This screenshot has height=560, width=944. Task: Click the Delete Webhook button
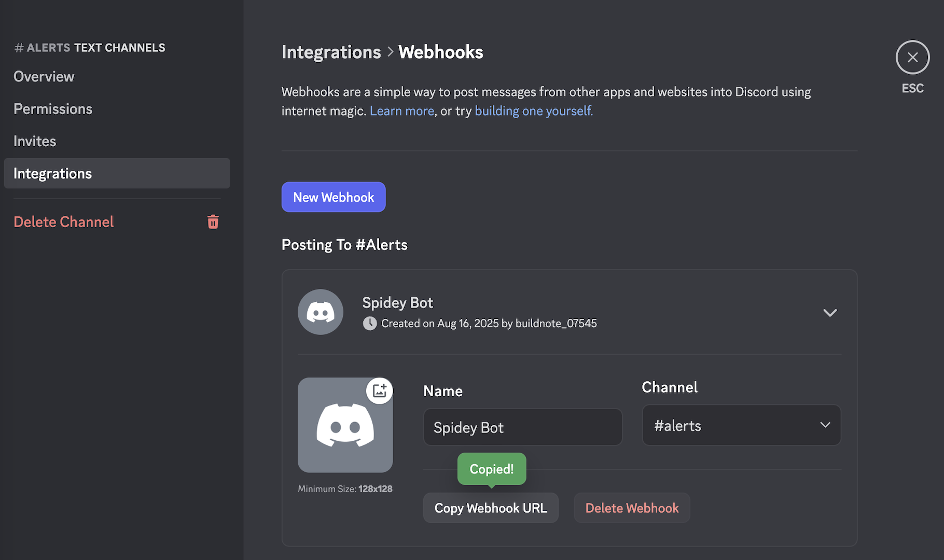click(x=632, y=508)
